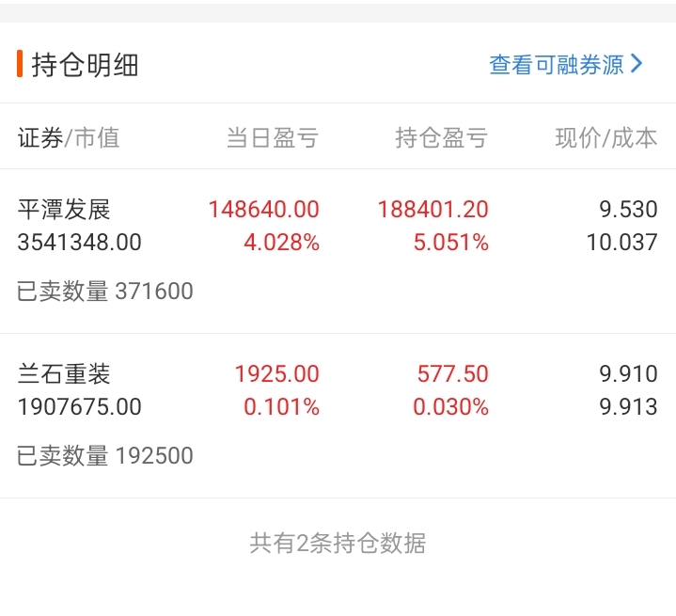676x616 pixels.
Task: Tap 兰石重装 market value 1907675.00
Action: pyautogui.click(x=80, y=407)
